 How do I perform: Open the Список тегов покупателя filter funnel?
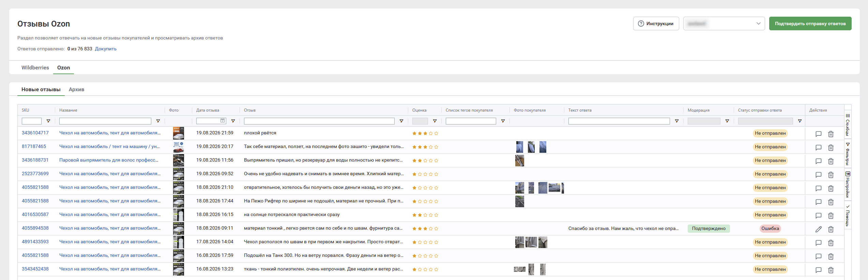(503, 121)
